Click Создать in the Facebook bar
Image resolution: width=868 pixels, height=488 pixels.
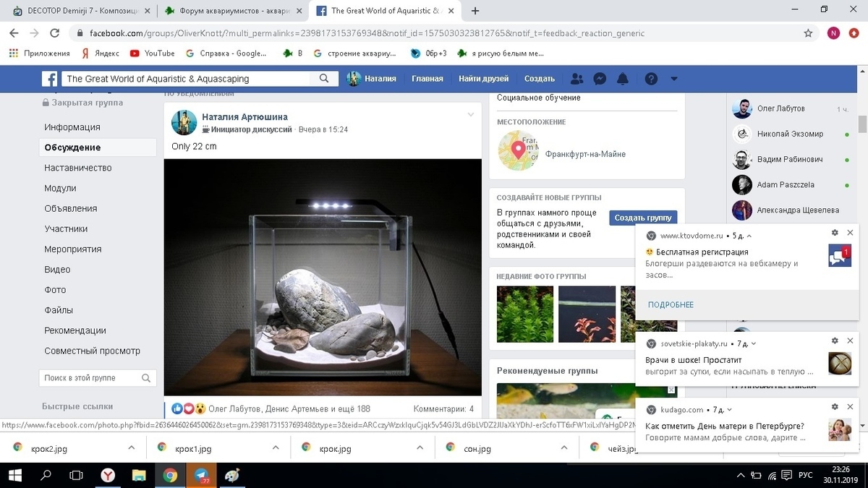coord(540,79)
